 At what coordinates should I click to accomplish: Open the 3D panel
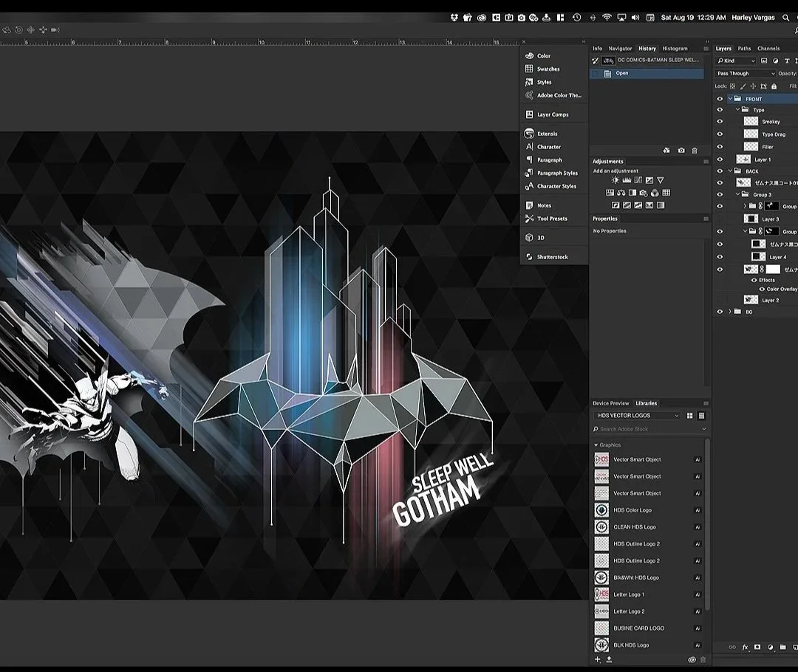coord(534,238)
